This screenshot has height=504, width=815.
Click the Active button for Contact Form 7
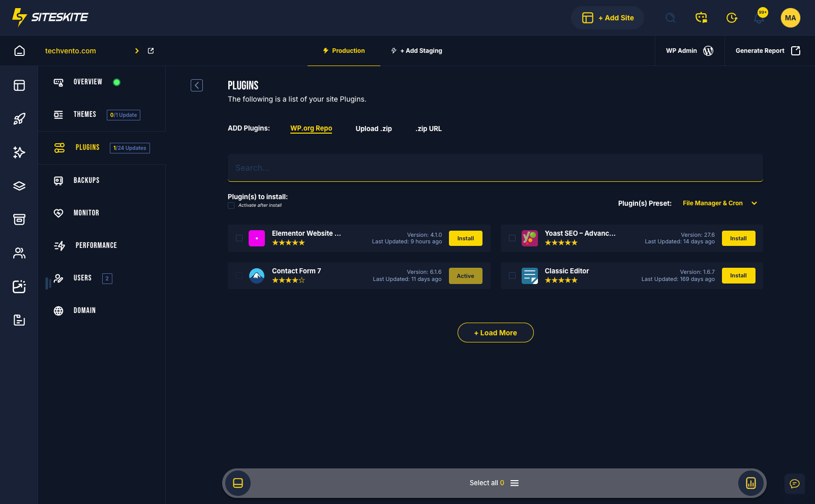(466, 276)
